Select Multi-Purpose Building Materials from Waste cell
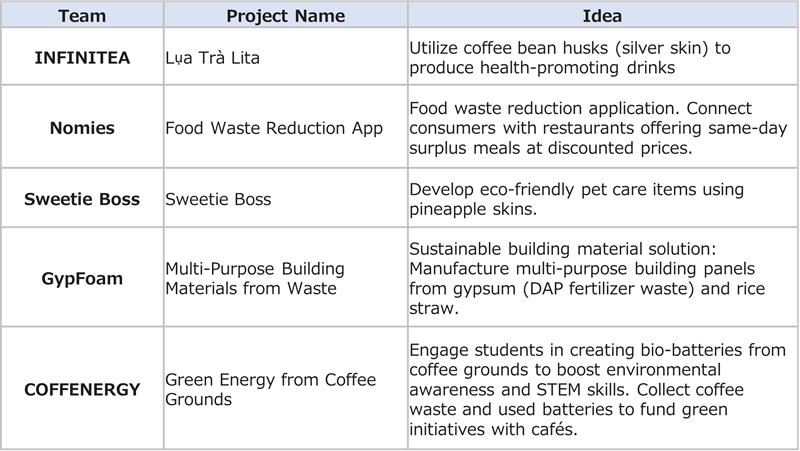 click(255, 279)
